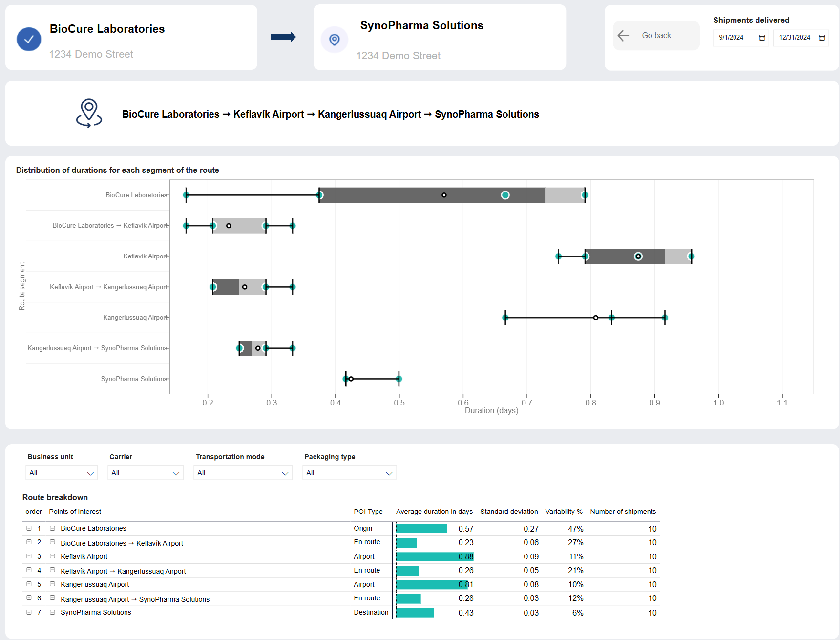Image resolution: width=840 pixels, height=640 pixels.
Task: Click the BioCure Laboratories → Keflavík Airport box plot
Action: 239,226
